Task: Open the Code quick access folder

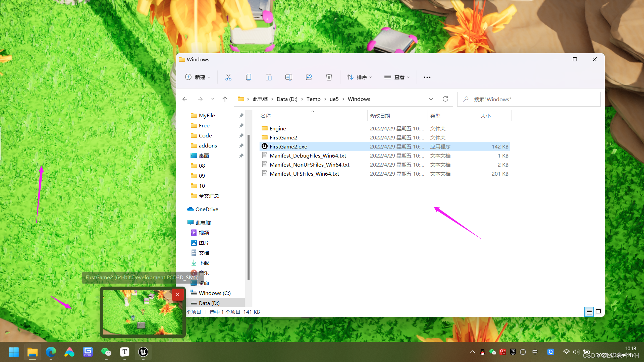Action: coord(205,135)
